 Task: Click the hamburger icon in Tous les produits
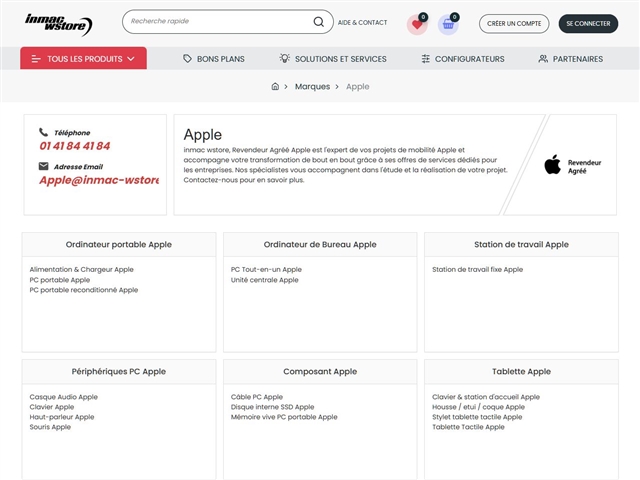(x=36, y=59)
